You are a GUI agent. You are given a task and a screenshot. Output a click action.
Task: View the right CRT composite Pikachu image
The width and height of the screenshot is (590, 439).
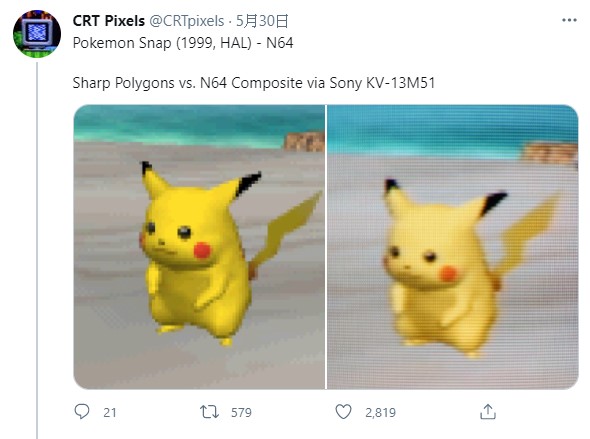click(453, 247)
